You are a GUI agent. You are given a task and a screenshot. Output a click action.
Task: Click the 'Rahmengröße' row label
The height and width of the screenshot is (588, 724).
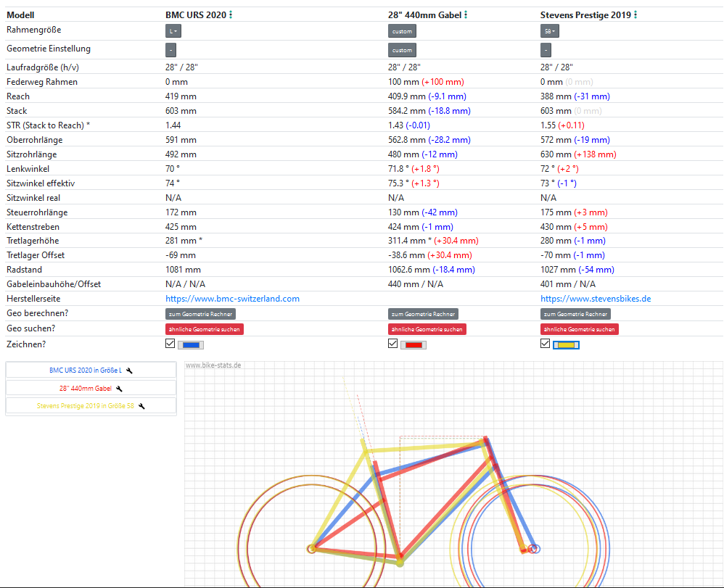tap(33, 30)
